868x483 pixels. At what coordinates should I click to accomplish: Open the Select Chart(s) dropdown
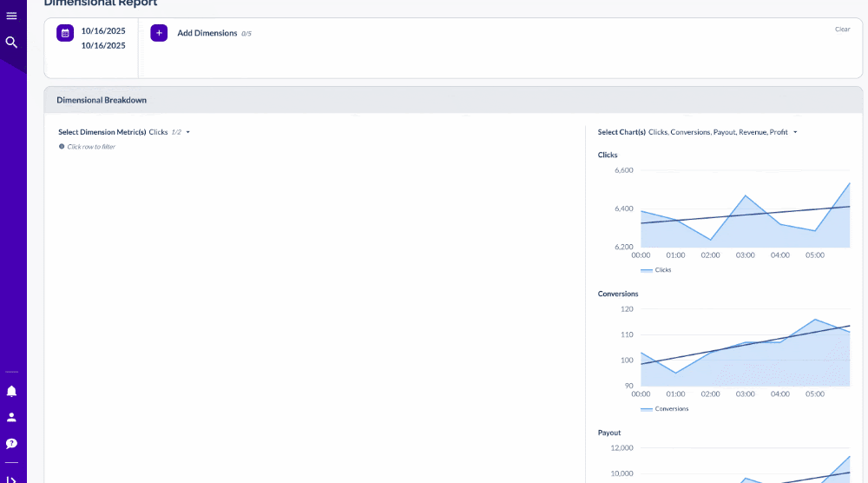click(x=795, y=132)
